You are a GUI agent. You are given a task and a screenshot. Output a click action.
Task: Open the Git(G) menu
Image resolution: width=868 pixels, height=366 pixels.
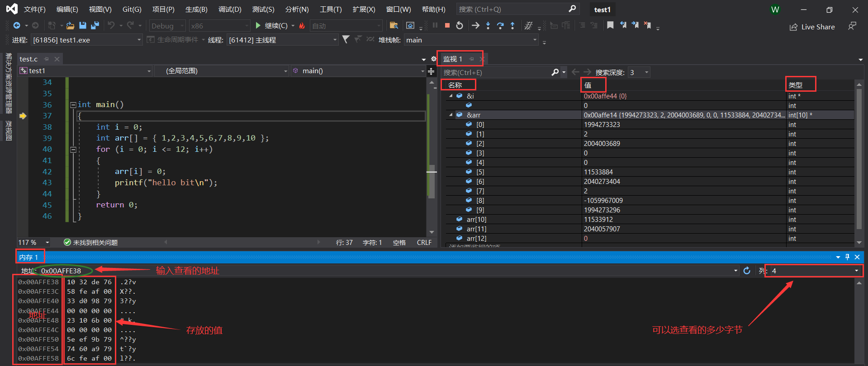(132, 9)
